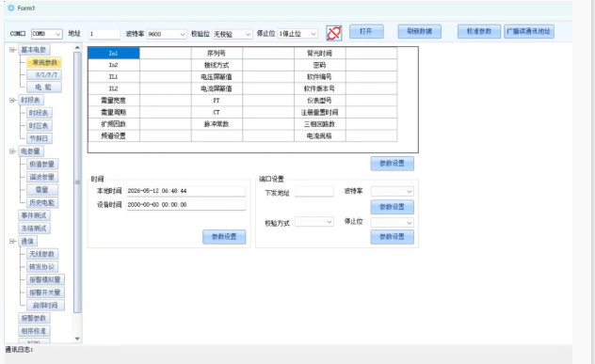Select the 软件版本号 table cell
595x364 pixels.
[x=320, y=88]
